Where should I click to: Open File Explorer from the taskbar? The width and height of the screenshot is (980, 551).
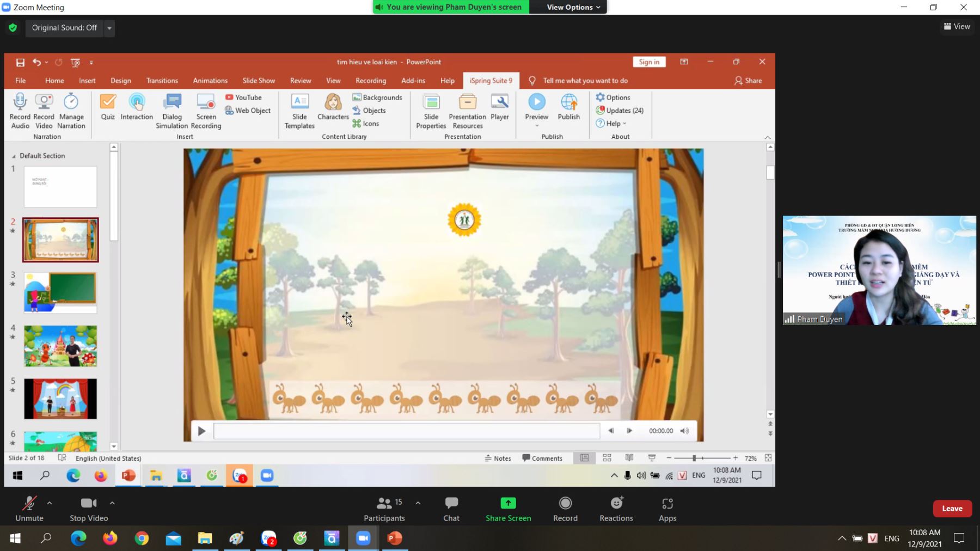pos(205,538)
